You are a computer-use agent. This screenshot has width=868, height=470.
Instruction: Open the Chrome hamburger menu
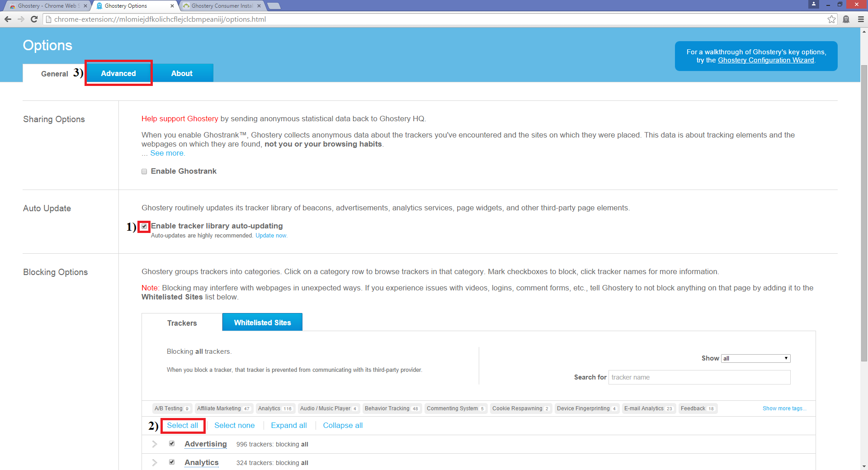pyautogui.click(x=861, y=19)
